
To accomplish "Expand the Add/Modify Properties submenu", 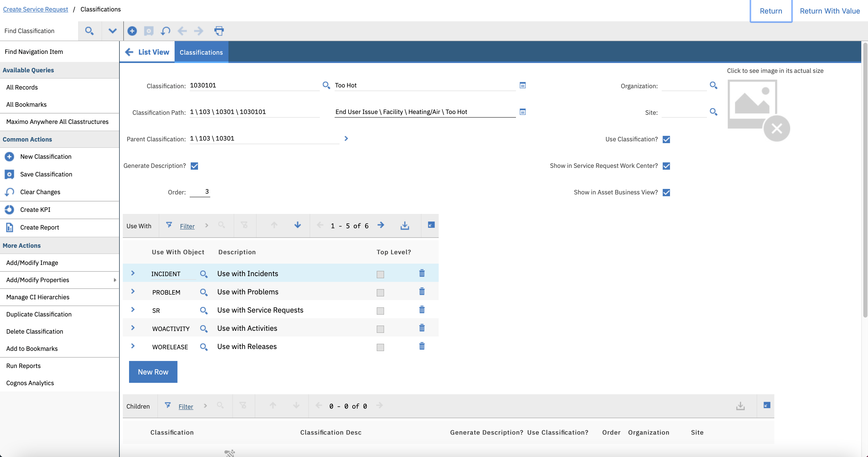I will (115, 280).
